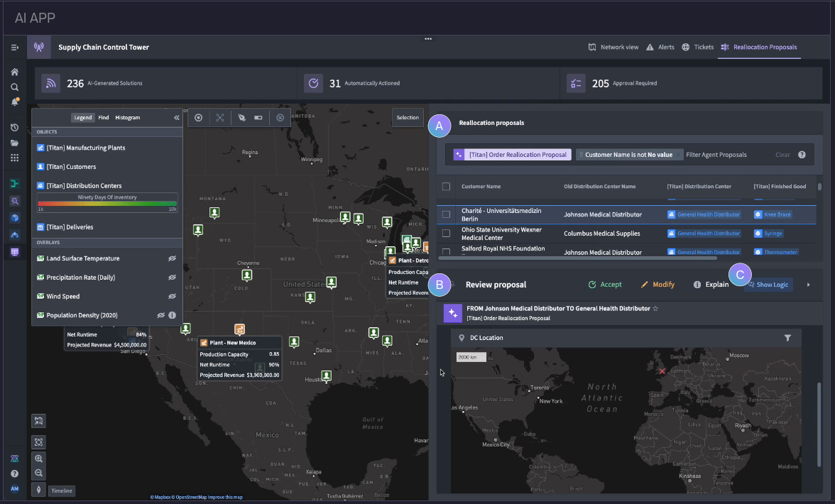Select the target circle tool on map toolbar
This screenshot has width=835, height=504.
pos(198,118)
